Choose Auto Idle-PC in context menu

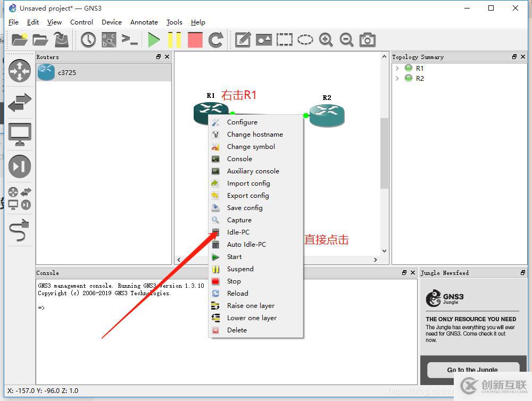click(x=256, y=244)
